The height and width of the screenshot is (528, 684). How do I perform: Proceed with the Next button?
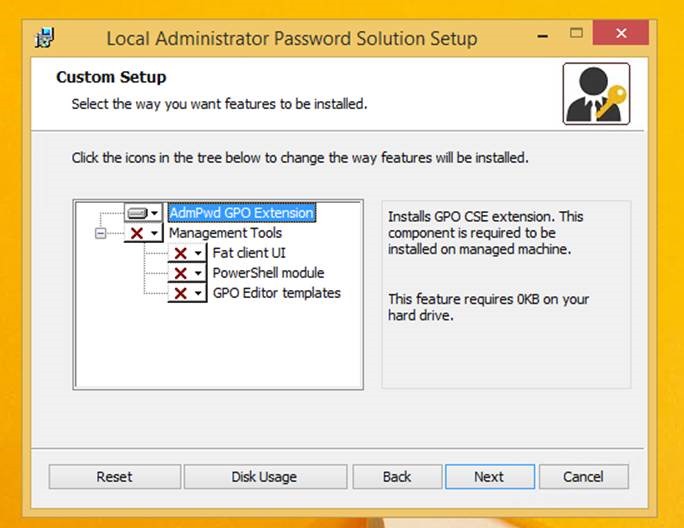click(x=489, y=477)
